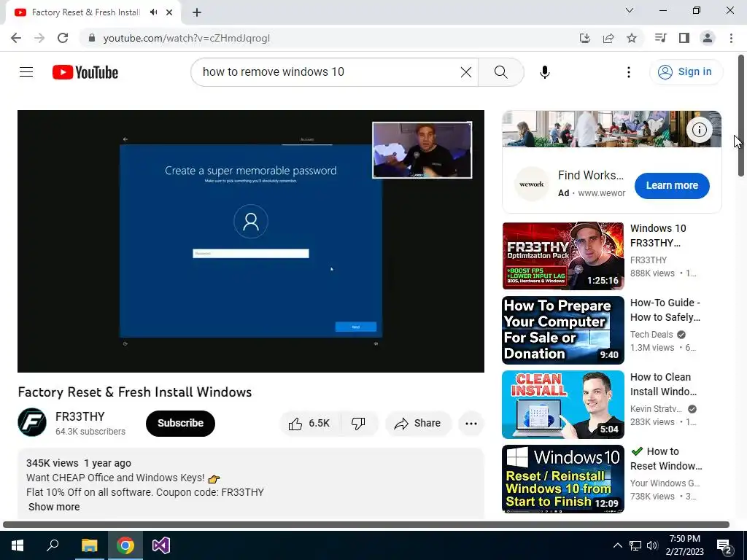
Task: Open Clean Install video thumbnail
Action: tap(563, 404)
